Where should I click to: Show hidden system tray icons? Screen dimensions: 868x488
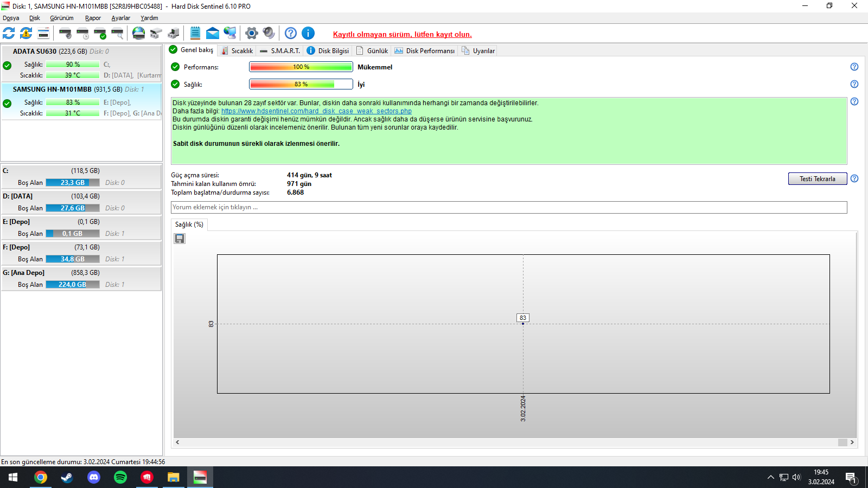click(x=770, y=477)
